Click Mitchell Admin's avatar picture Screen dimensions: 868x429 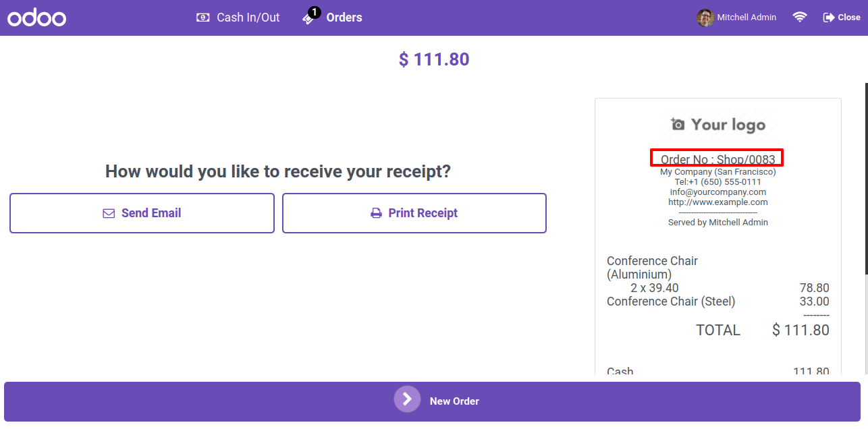tap(705, 18)
